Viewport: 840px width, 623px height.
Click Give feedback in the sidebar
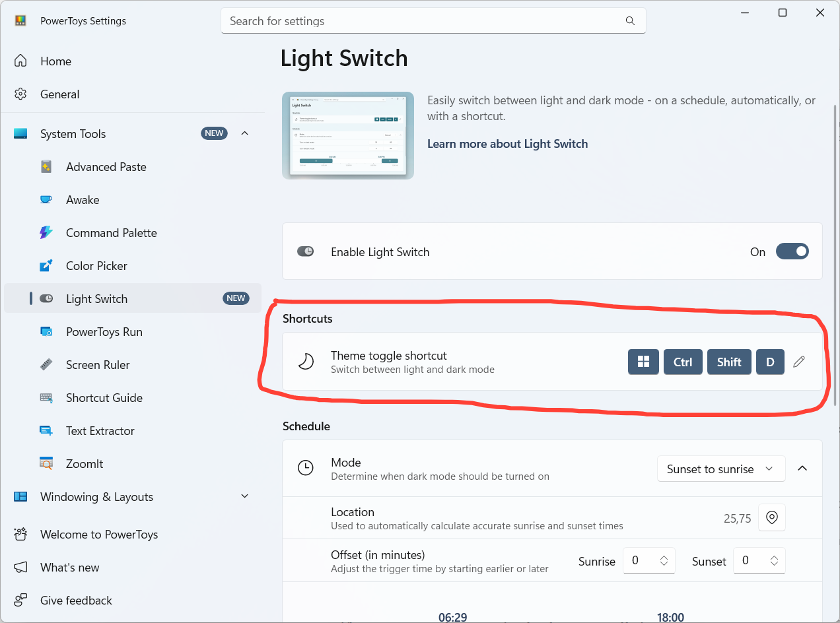[76, 601]
